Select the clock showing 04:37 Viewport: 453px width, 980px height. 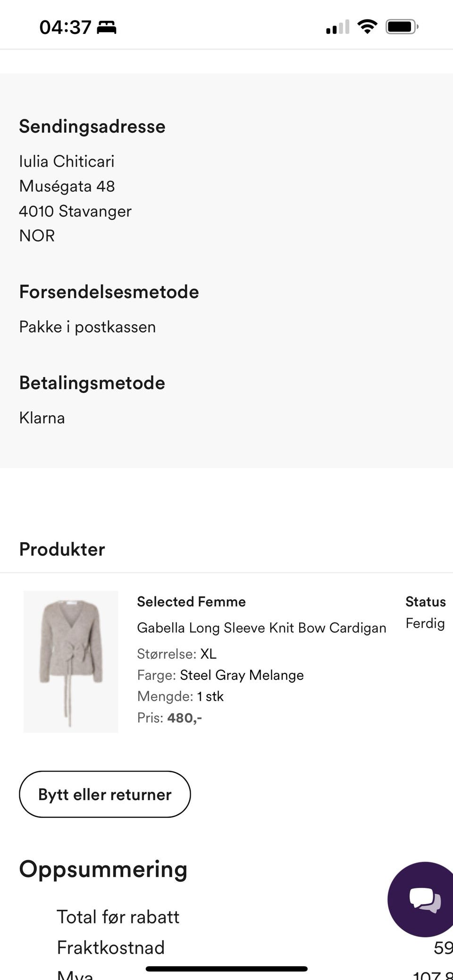[x=65, y=27]
